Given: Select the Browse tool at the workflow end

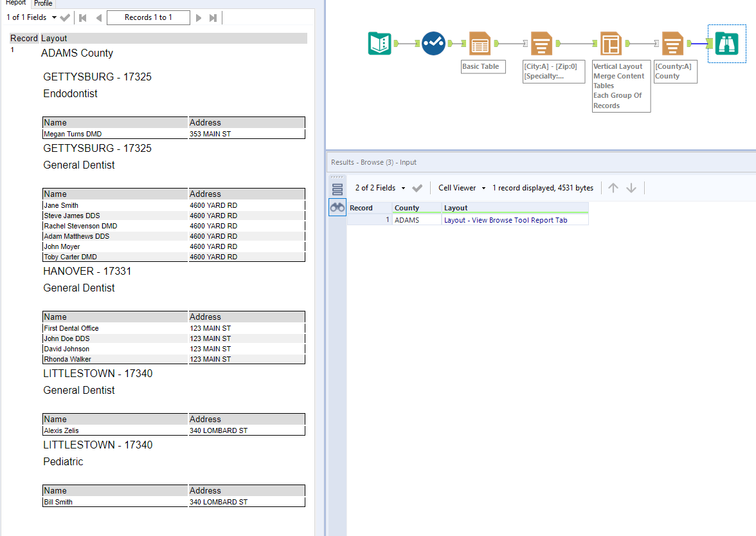Looking at the screenshot, I should 726,43.
